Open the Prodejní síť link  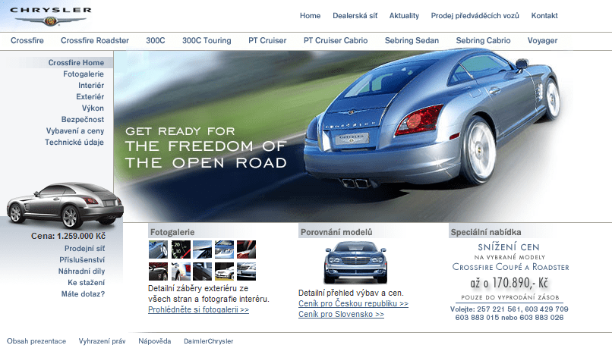point(85,249)
